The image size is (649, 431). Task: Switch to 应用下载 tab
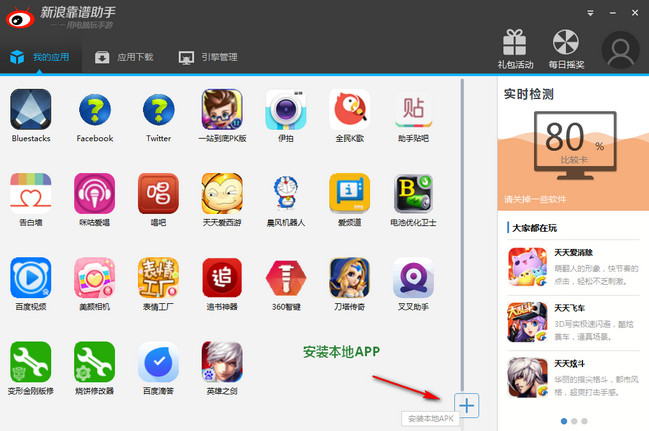pos(124,57)
